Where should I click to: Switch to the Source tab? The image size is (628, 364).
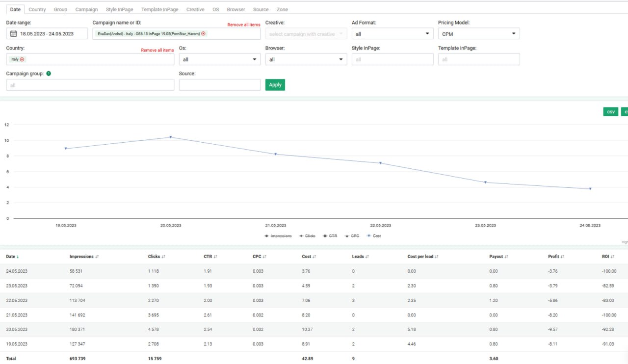click(x=261, y=9)
